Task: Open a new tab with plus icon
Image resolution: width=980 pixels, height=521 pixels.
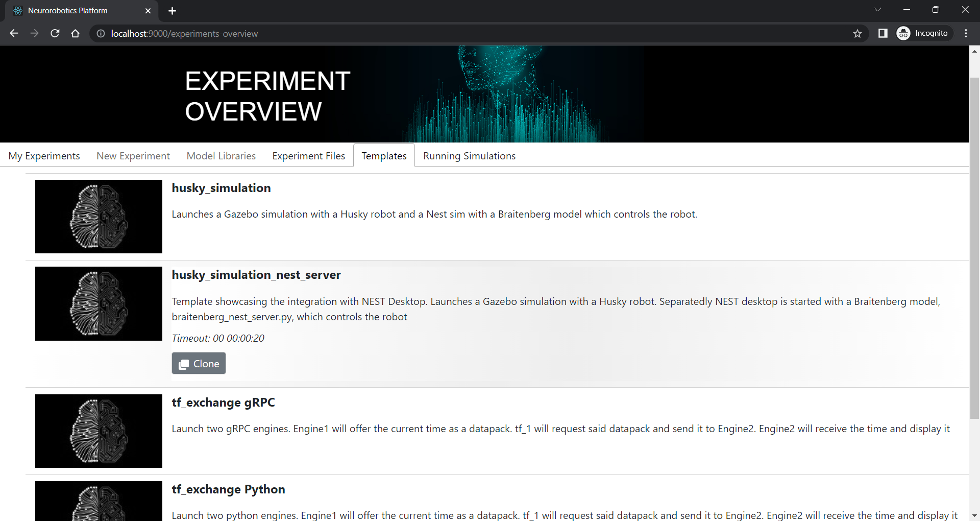Action: coord(173,11)
